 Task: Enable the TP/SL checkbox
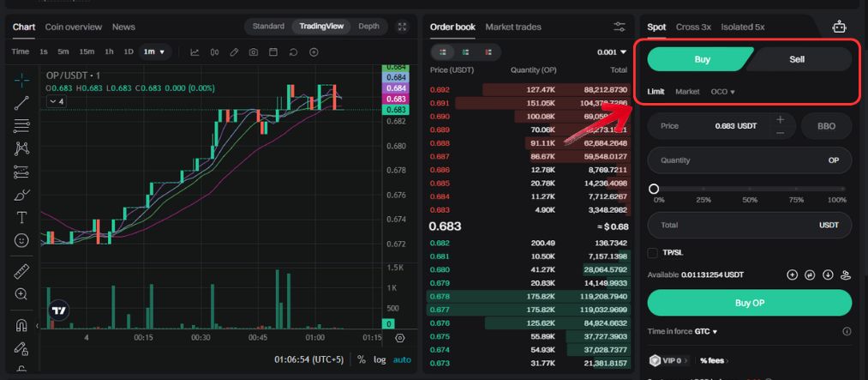[653, 252]
